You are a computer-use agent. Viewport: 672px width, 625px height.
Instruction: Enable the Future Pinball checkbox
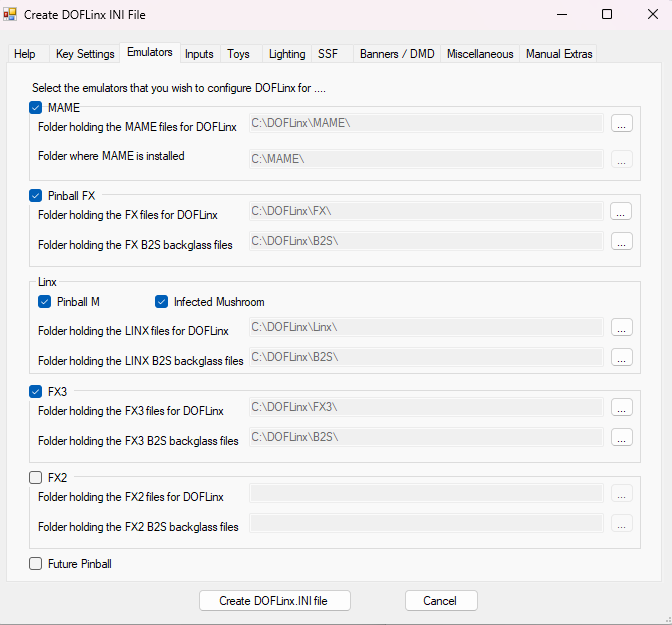pos(37,564)
